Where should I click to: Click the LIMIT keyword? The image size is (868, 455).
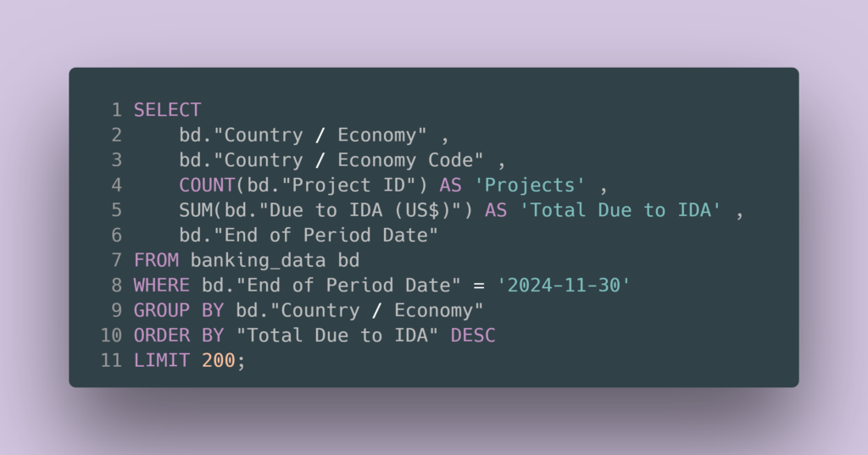click(x=162, y=360)
